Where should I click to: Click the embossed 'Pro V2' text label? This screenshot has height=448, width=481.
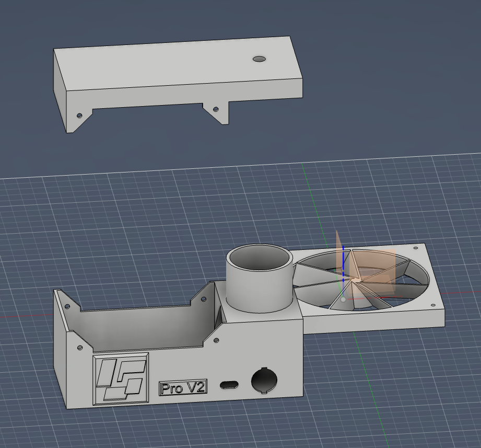[x=183, y=388]
